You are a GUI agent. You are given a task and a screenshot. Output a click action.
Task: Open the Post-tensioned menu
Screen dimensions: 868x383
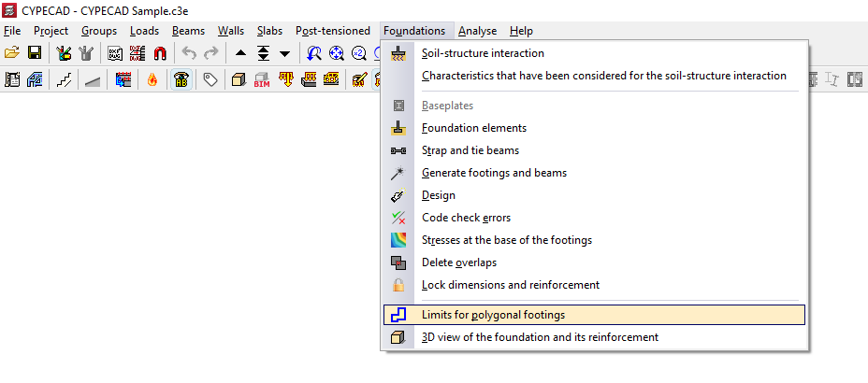pos(332,31)
